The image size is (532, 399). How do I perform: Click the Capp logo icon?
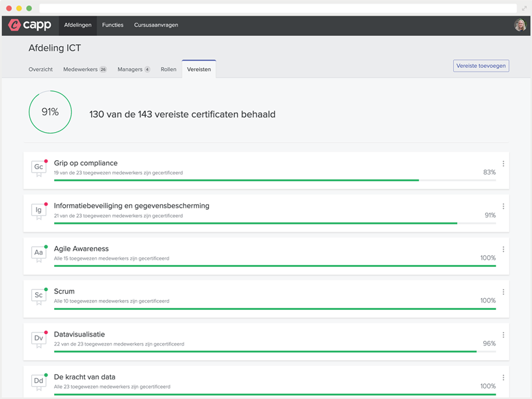point(14,25)
